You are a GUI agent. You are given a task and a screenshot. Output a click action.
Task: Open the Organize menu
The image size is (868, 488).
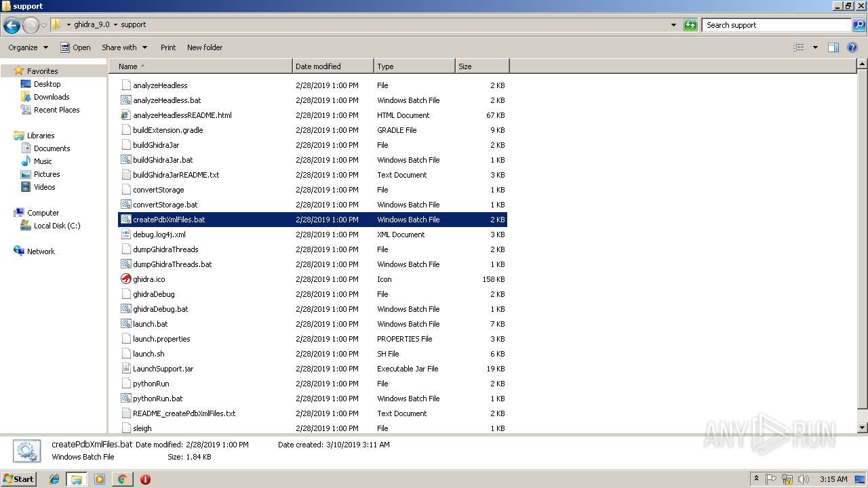click(x=28, y=47)
